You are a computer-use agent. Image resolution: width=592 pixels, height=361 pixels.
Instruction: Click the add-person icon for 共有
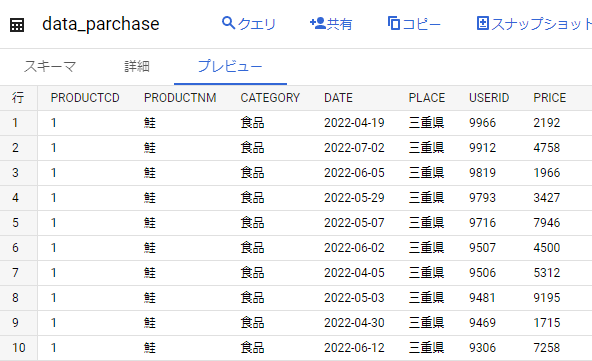318,23
